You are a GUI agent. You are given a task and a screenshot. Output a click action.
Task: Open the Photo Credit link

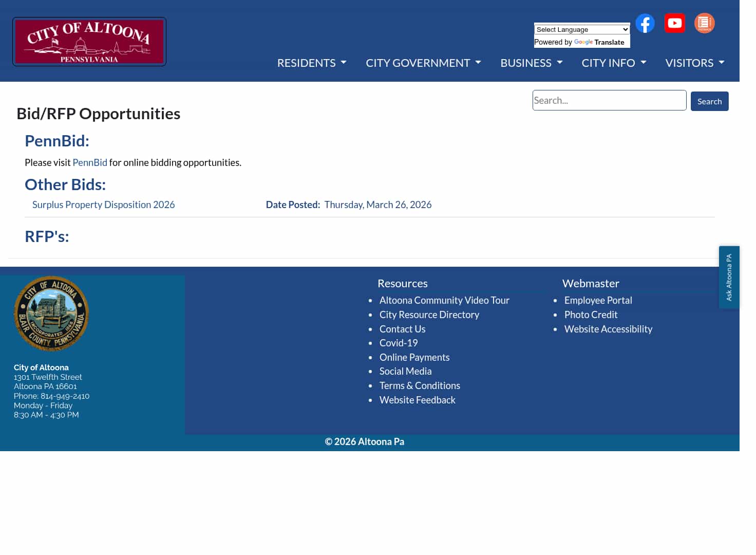591,314
